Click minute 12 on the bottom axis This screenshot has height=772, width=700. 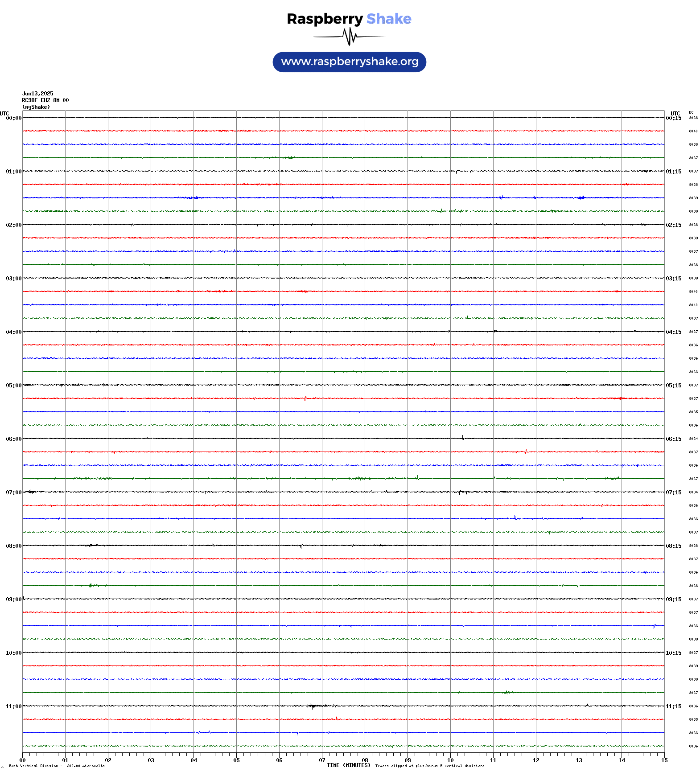point(536,760)
